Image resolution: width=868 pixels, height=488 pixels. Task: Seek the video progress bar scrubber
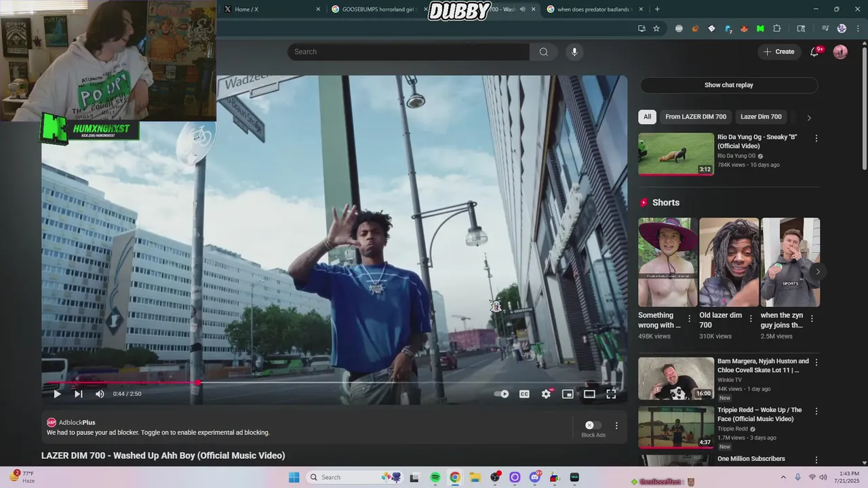(x=197, y=383)
